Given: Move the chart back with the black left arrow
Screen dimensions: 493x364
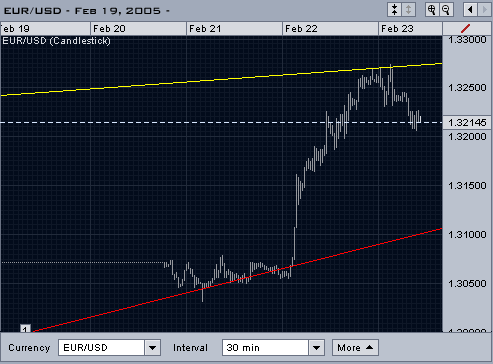Looking at the screenshot, I should click(470, 10).
